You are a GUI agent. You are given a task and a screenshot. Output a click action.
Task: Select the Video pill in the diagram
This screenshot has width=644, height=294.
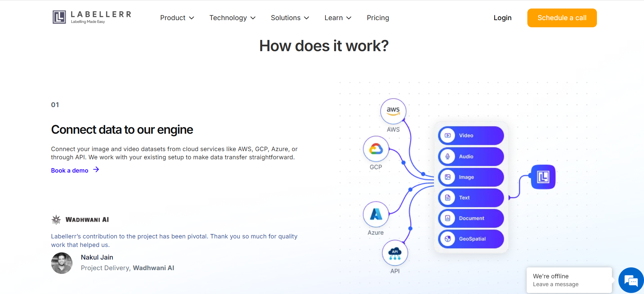pos(471,135)
